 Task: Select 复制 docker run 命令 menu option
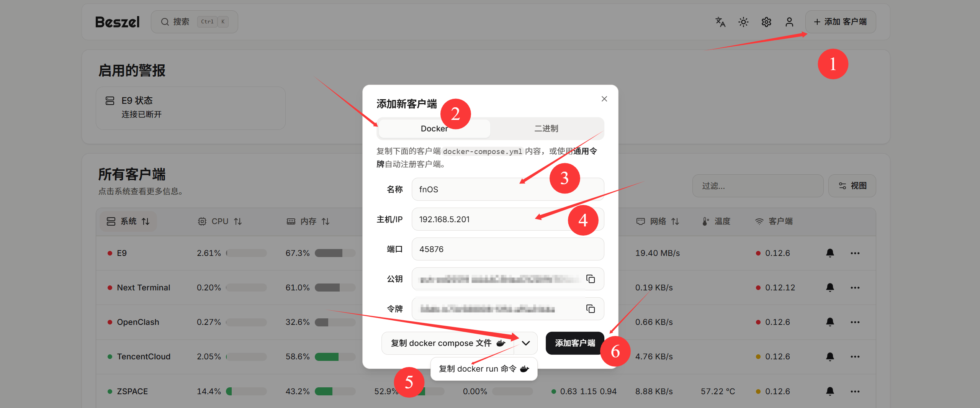[x=484, y=369]
